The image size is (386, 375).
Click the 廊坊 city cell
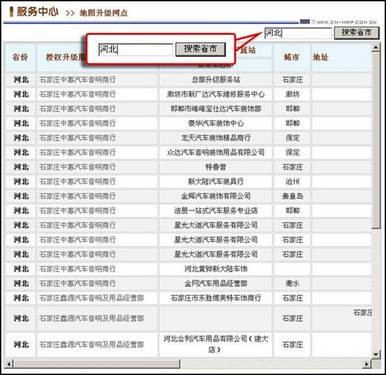(292, 94)
